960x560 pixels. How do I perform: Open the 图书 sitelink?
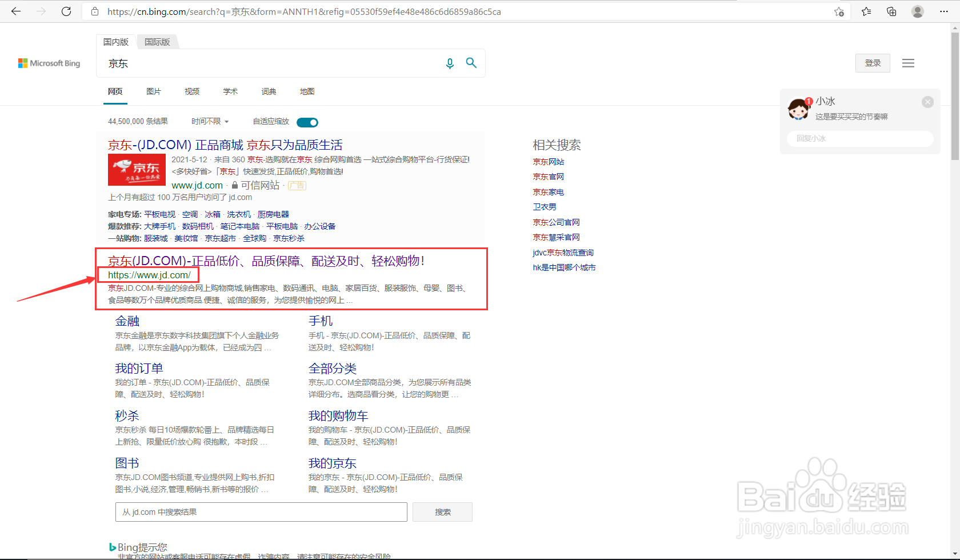coord(127,463)
